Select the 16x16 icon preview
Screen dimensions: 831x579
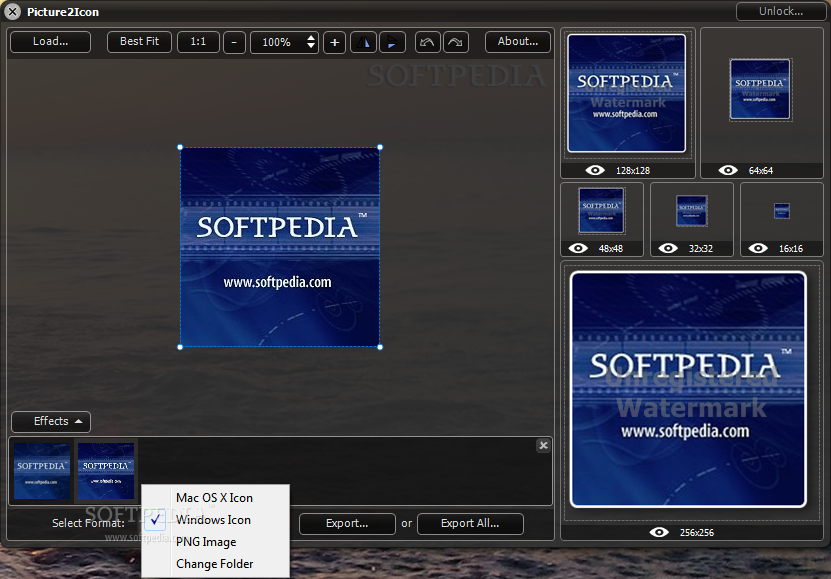[x=782, y=211]
